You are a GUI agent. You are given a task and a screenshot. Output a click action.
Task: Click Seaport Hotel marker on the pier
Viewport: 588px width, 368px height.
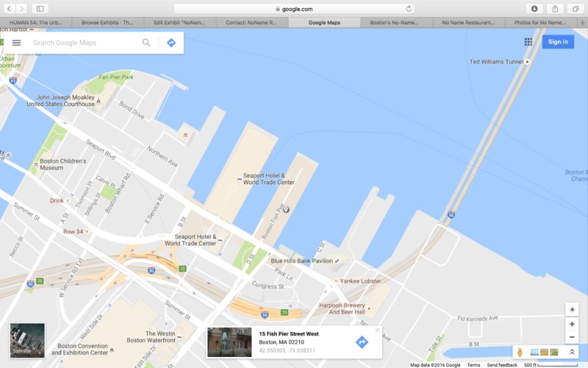pos(240,179)
